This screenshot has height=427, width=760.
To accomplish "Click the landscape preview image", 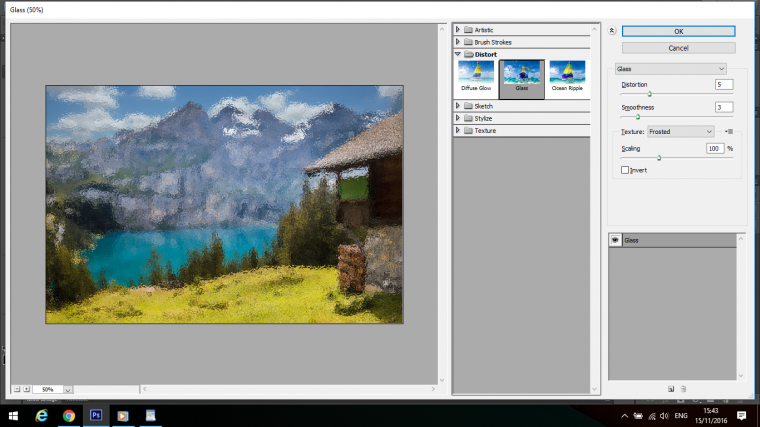I will click(x=224, y=205).
